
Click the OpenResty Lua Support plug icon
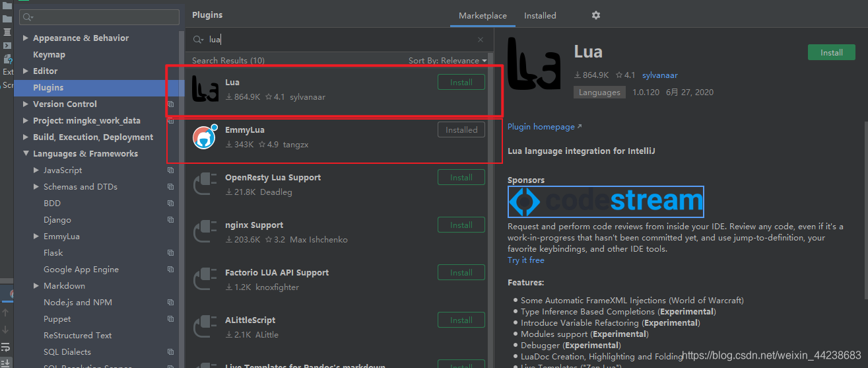[x=205, y=184]
